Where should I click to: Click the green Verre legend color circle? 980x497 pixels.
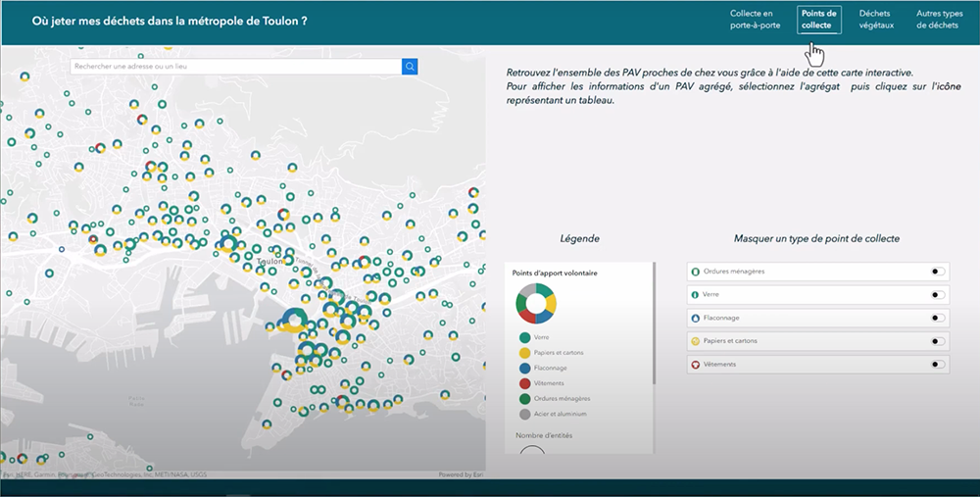525,337
